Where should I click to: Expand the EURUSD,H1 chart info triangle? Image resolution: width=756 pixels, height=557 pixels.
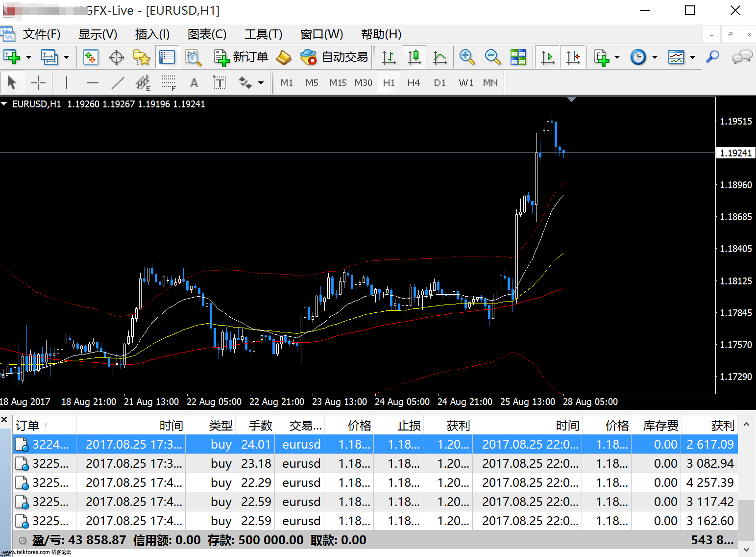pos(4,104)
